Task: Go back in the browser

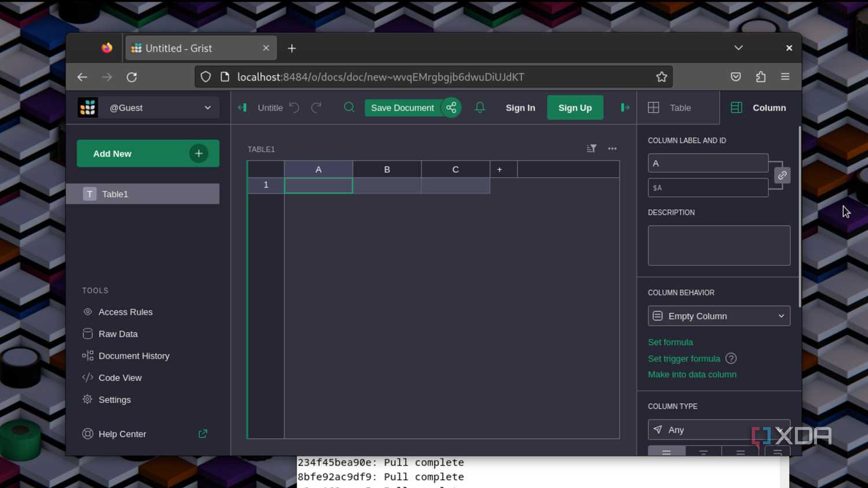Action: coord(82,77)
